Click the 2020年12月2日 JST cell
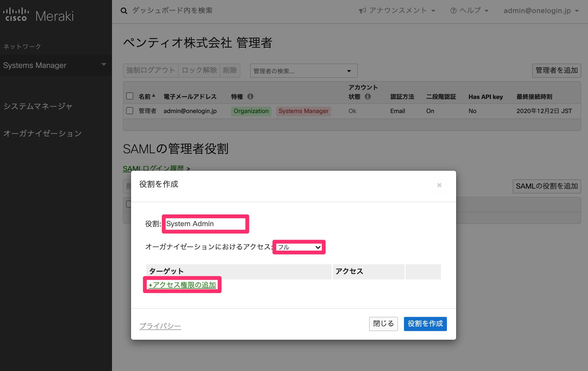Viewport: 588px width, 371px height. pyautogui.click(x=544, y=111)
